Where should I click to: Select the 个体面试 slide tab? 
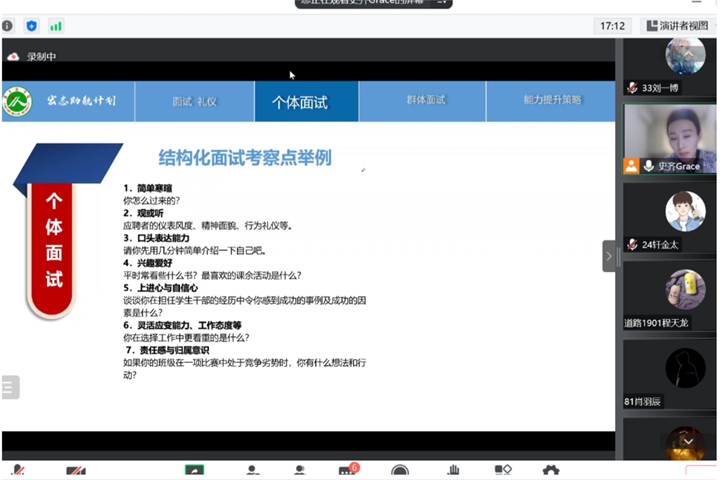(300, 101)
